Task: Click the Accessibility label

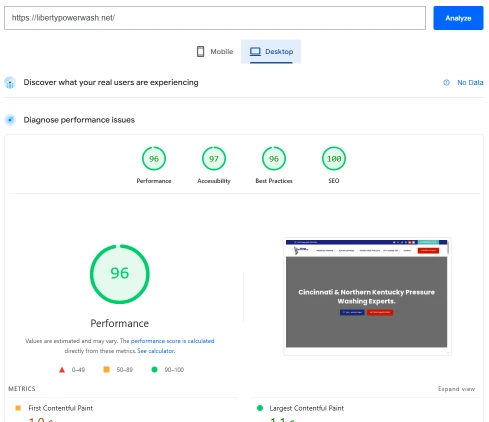Action: pyautogui.click(x=214, y=181)
